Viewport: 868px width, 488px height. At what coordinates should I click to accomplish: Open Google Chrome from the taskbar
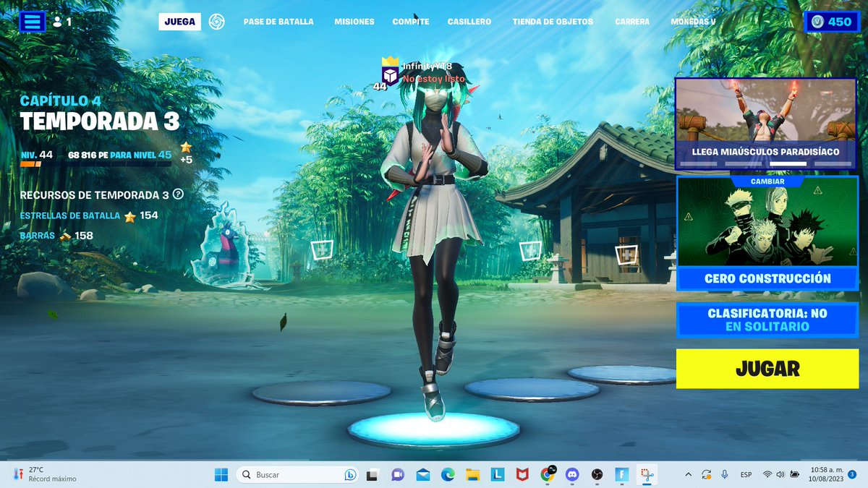coord(548,474)
